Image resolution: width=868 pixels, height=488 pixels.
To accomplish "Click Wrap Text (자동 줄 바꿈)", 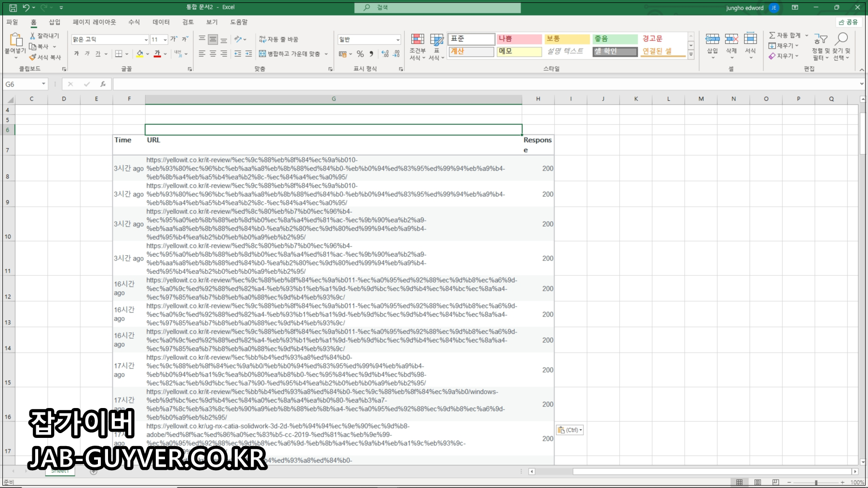I will [x=279, y=39].
